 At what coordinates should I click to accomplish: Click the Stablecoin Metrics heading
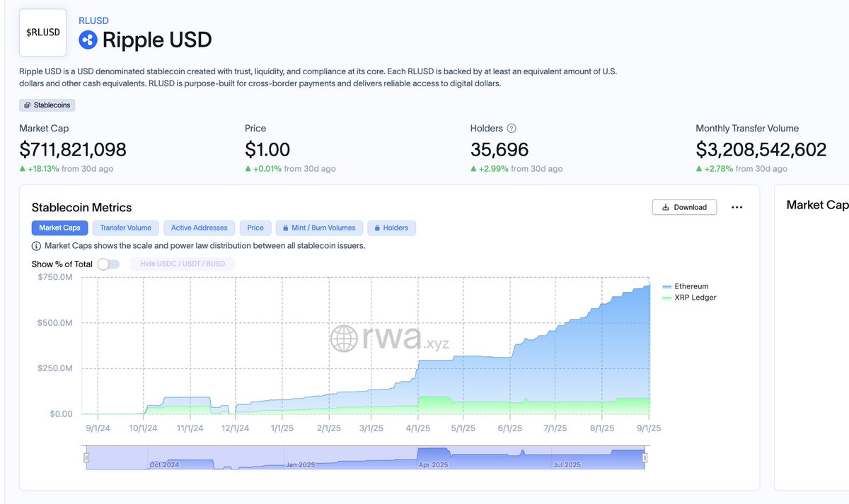[81, 207]
